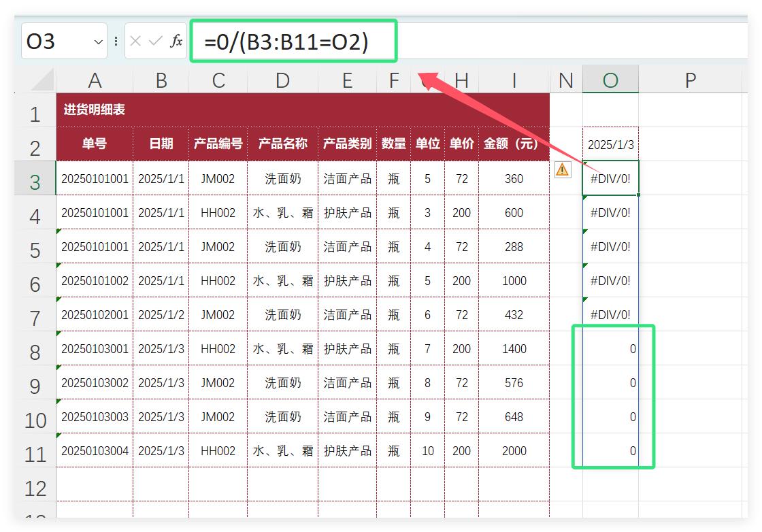Click order number 20250103001
Image resolution: width=762 pixels, height=532 pixels.
click(95, 348)
